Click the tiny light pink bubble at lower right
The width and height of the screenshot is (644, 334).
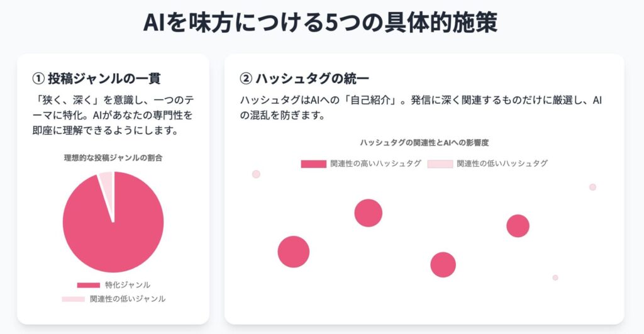[x=555, y=278]
